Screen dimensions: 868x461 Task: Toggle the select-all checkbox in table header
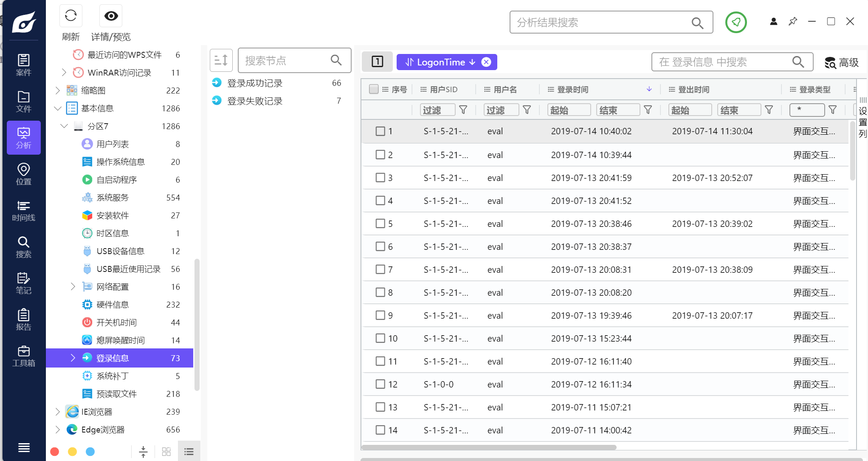(374, 89)
